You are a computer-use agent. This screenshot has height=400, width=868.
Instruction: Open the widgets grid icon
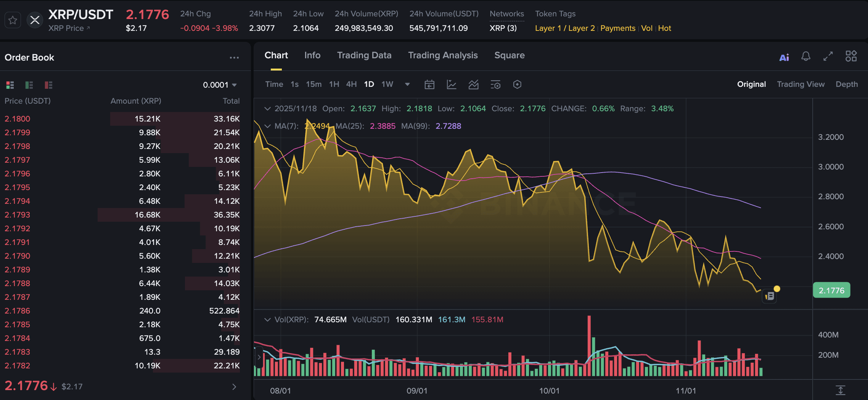(851, 56)
